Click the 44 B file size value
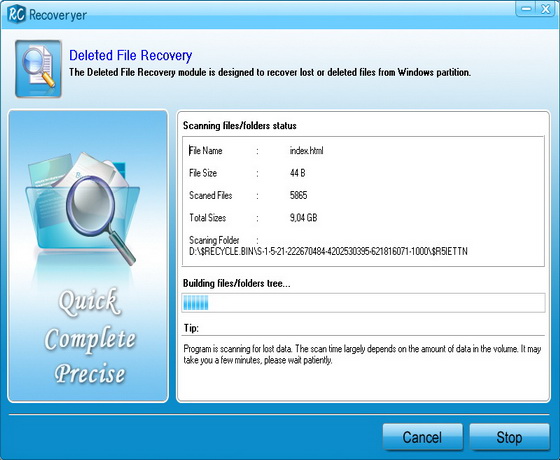This screenshot has height=460, width=560. 298,173
